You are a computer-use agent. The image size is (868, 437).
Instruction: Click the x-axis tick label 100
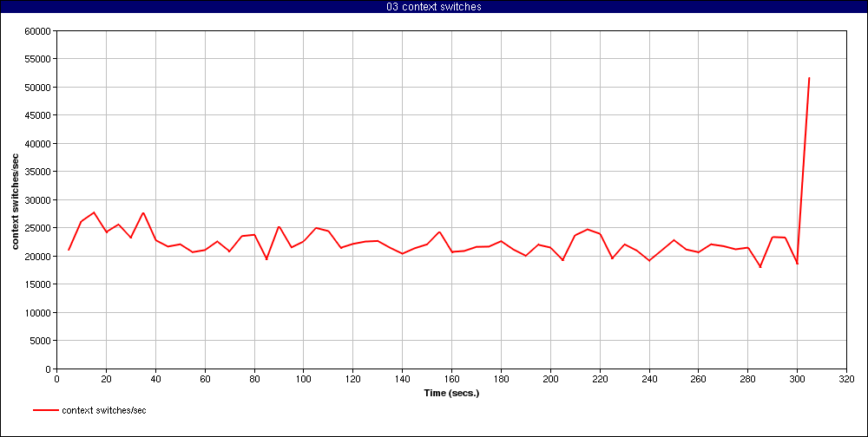[x=303, y=380]
